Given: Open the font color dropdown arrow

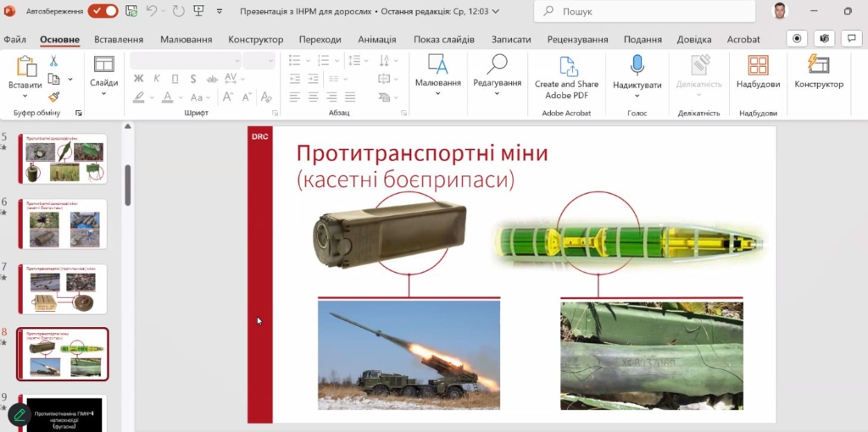Looking at the screenshot, I should click(x=180, y=97).
